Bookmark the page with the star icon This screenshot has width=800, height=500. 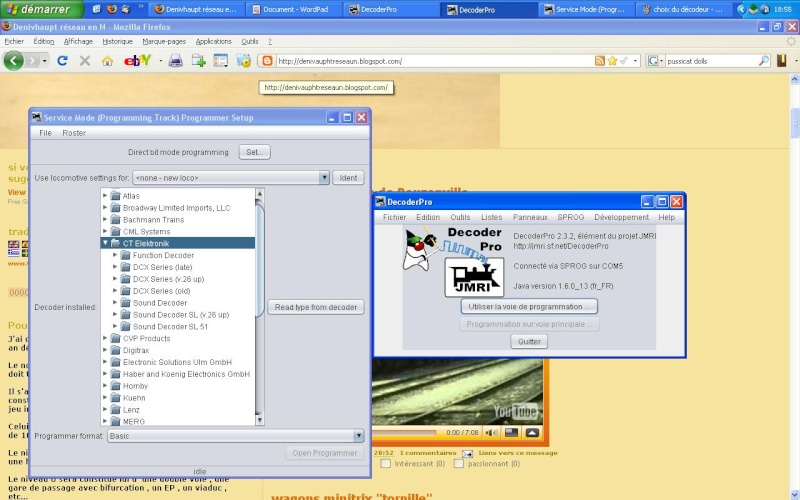(612, 61)
